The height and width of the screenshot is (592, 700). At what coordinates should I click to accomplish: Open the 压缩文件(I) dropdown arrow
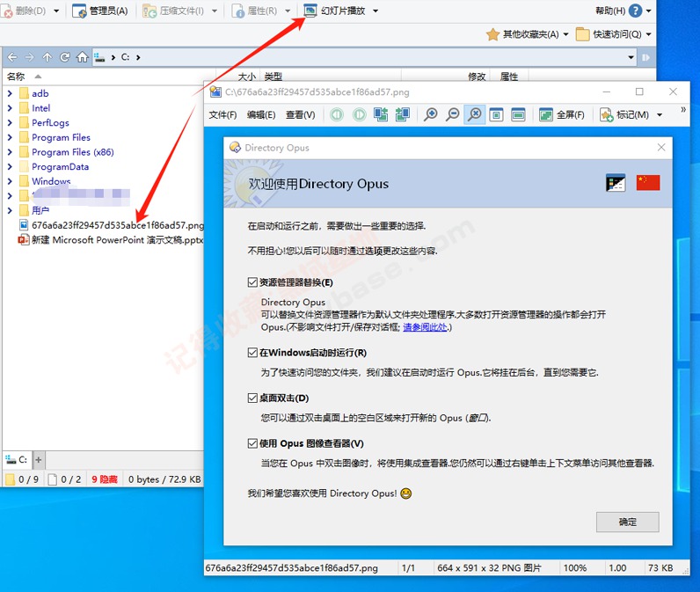pos(215,11)
